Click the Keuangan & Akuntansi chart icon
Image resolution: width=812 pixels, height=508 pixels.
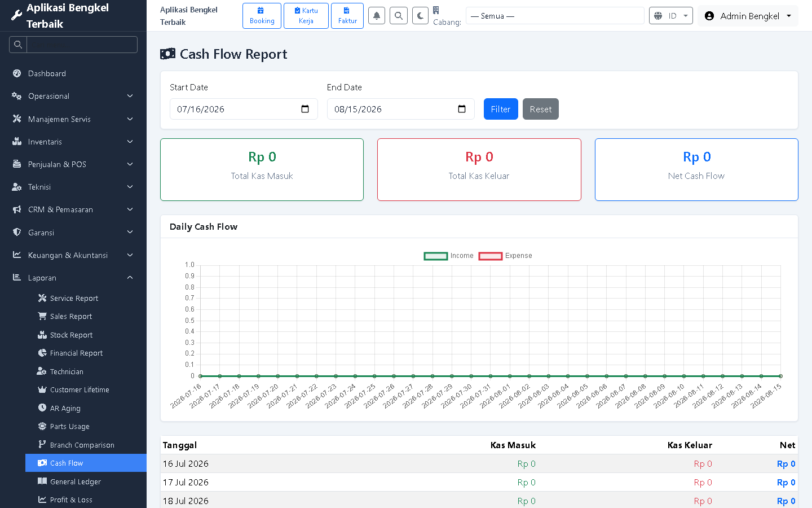[x=17, y=255]
